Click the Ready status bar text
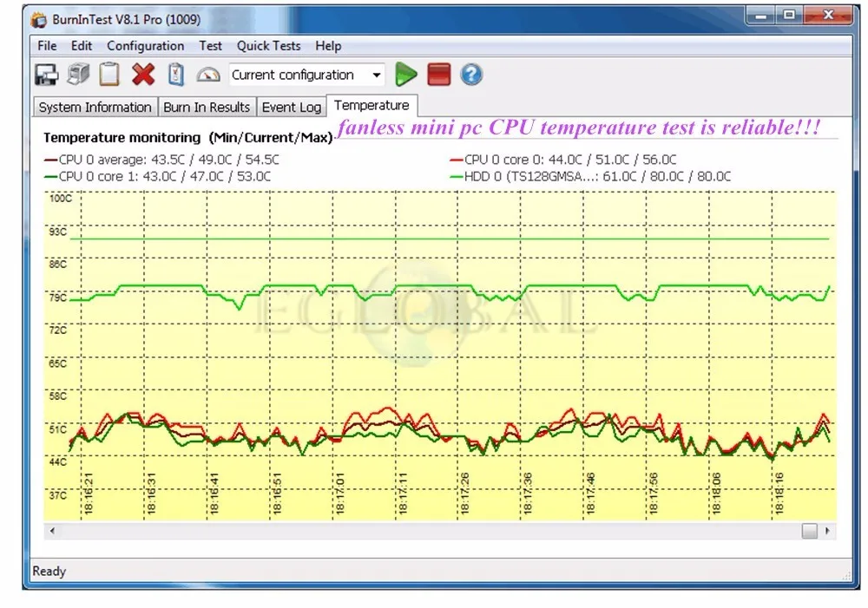The image size is (868, 608). click(x=49, y=571)
